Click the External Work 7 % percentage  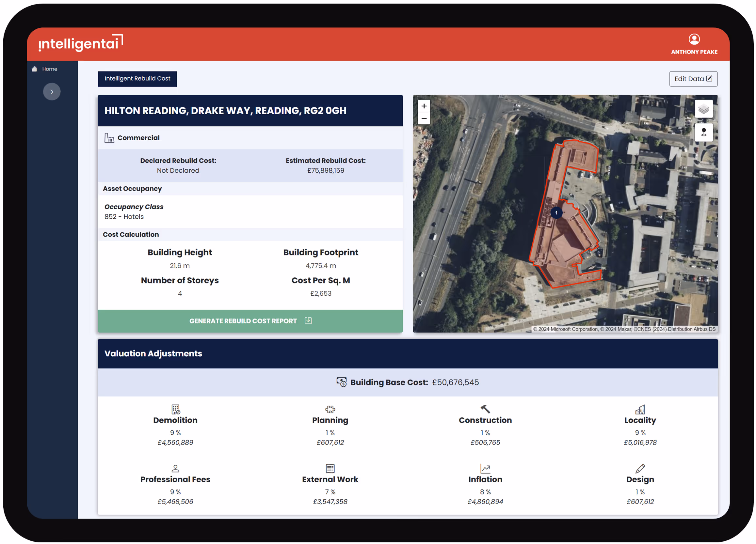click(x=330, y=492)
